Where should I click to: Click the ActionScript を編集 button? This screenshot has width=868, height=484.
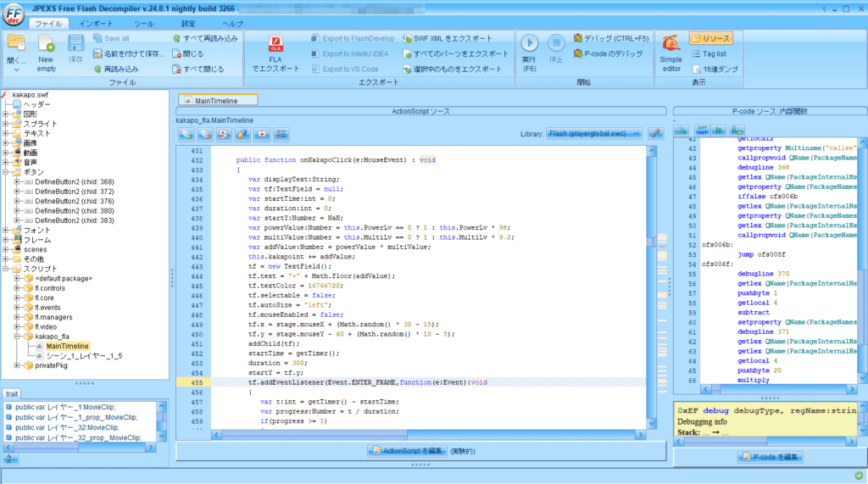pyautogui.click(x=409, y=451)
